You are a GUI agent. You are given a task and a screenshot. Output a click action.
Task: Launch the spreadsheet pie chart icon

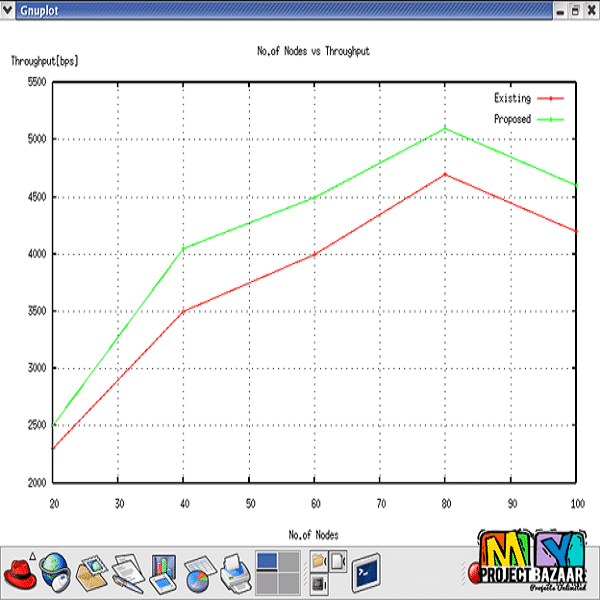(198, 573)
